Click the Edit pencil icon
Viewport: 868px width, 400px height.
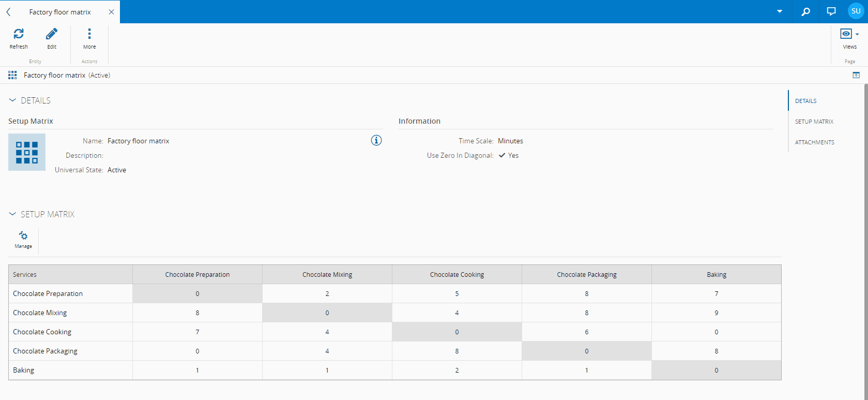coord(52,34)
